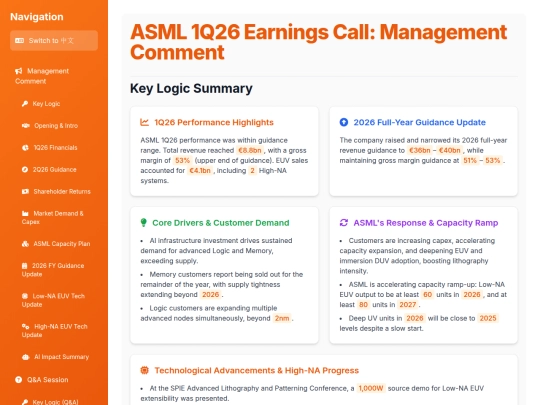
Task: Click the microchip icon in Technological Advancements heading
Action: pyautogui.click(x=145, y=370)
